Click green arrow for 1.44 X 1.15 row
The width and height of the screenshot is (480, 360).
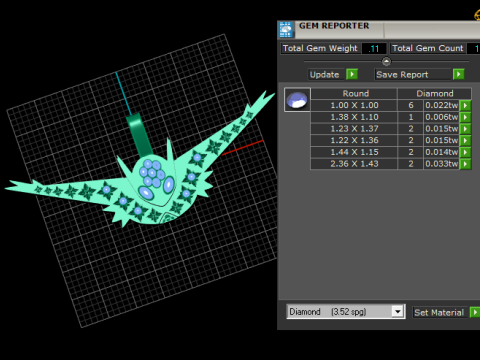465,152
